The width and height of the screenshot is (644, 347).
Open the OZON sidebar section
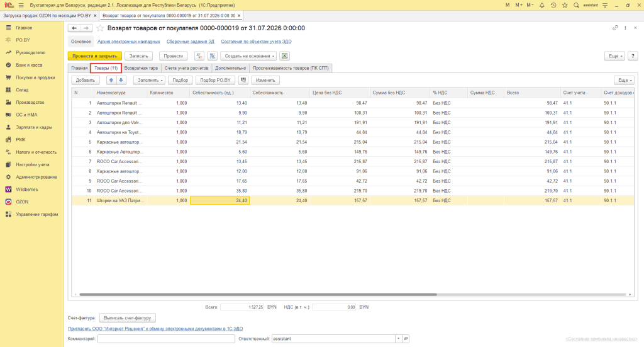[x=22, y=202]
